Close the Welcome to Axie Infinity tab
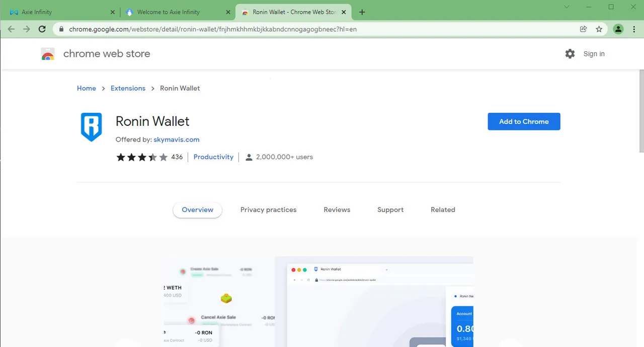This screenshot has width=644, height=347. (x=228, y=12)
